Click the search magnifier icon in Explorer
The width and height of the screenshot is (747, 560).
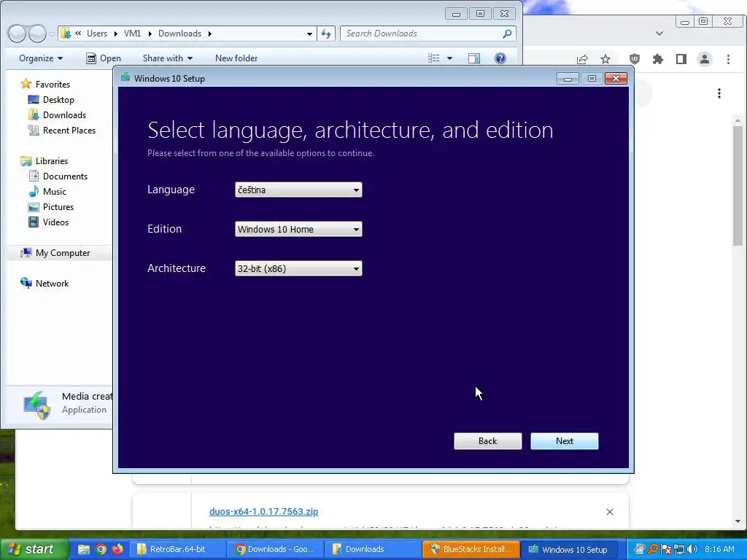[508, 34]
